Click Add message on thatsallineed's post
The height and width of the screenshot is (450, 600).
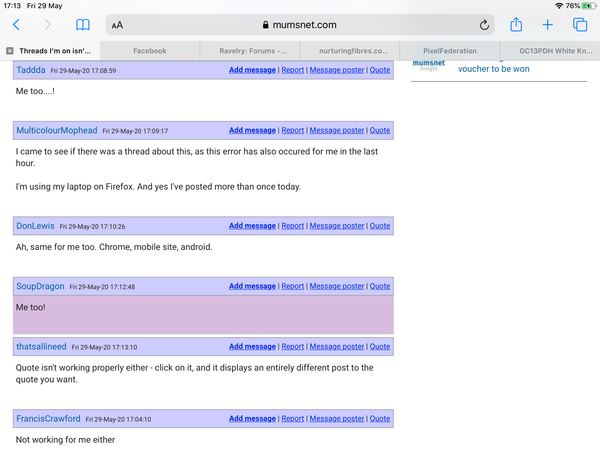[252, 347]
